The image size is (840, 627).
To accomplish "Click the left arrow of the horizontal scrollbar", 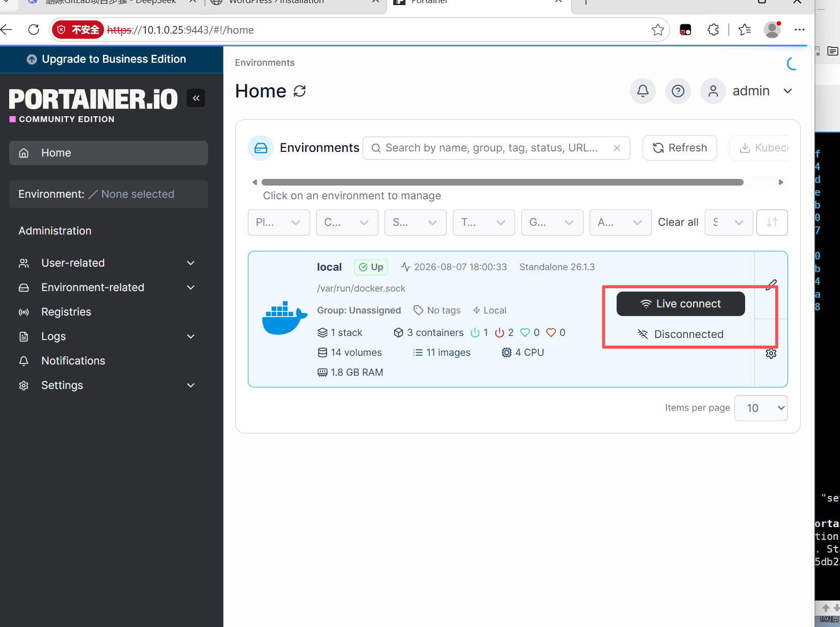I will (254, 182).
